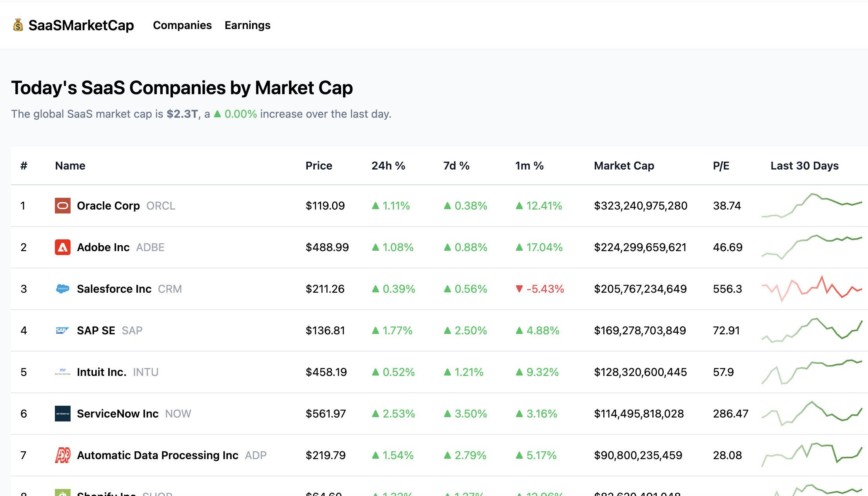The width and height of the screenshot is (868, 496).
Task: Sort the table by Price column
Action: [319, 166]
